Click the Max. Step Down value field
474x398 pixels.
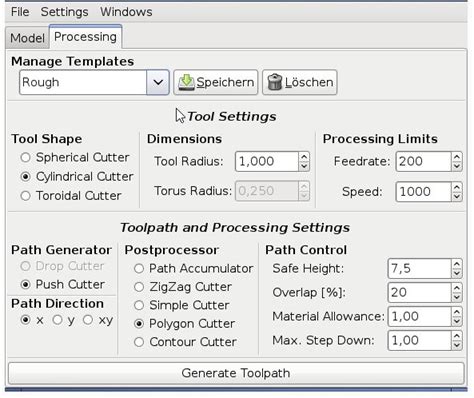[419, 341]
